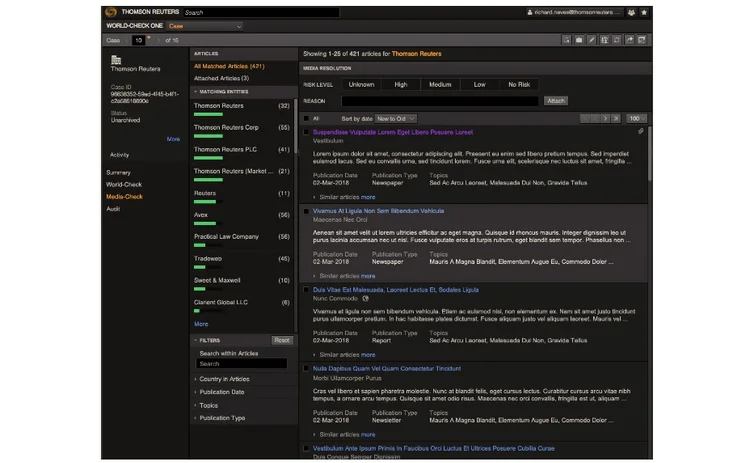Open the Audit section
Image resolution: width=750 pixels, height=463 pixels.
click(113, 209)
